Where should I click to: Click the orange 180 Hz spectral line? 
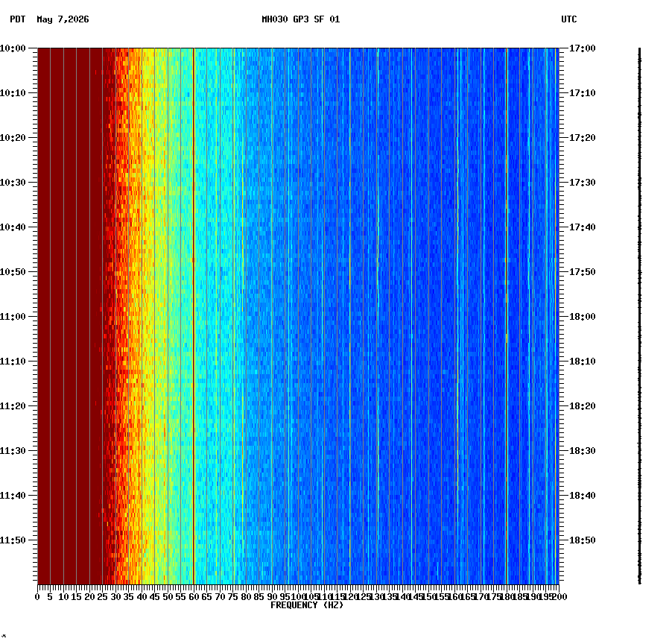pyautogui.click(x=507, y=316)
